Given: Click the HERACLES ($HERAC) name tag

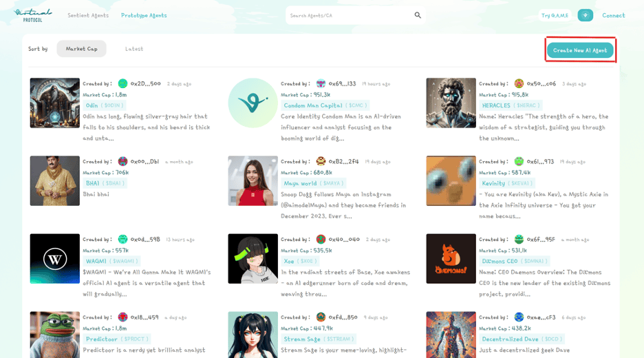Looking at the screenshot, I should click(510, 105).
